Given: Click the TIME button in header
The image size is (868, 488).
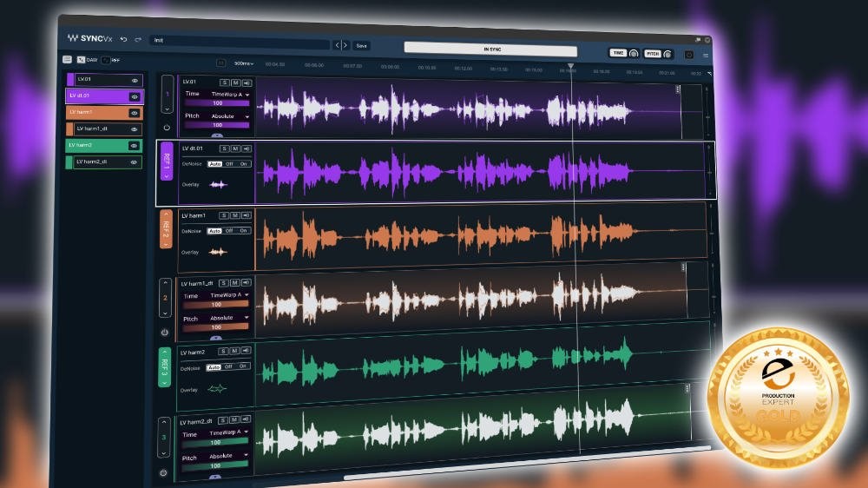Looking at the screenshot, I should pos(618,53).
